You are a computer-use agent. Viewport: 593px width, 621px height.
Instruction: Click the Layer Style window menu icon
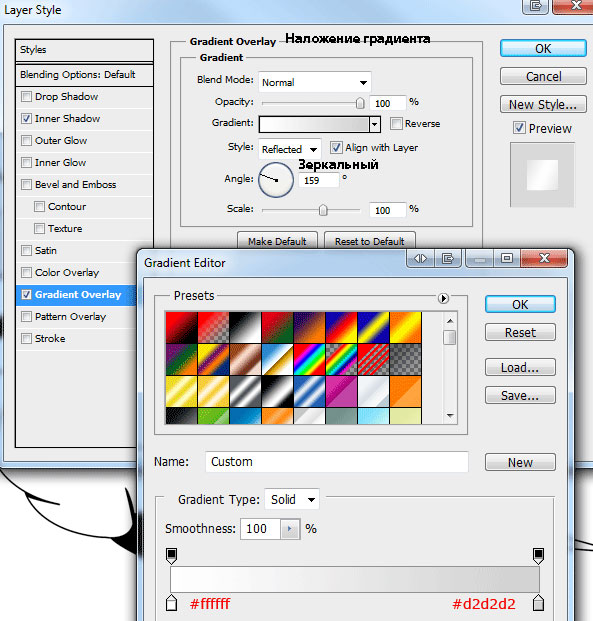(536, 6)
